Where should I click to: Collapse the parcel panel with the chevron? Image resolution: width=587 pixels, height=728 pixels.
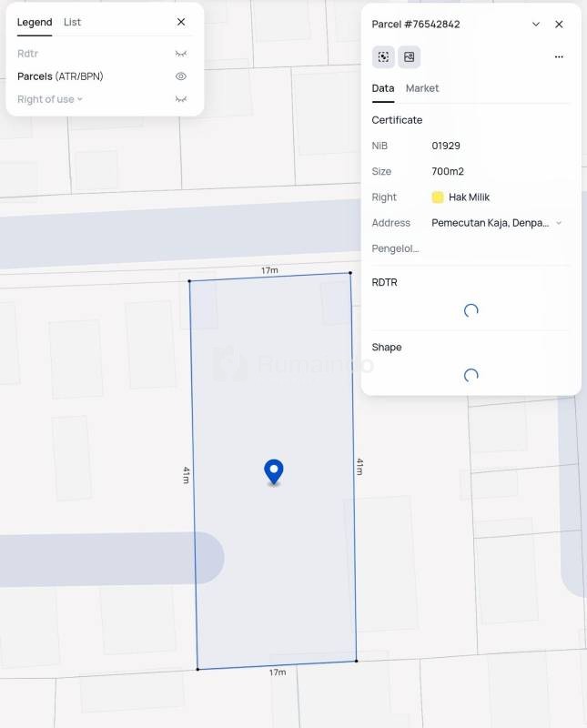tap(536, 25)
